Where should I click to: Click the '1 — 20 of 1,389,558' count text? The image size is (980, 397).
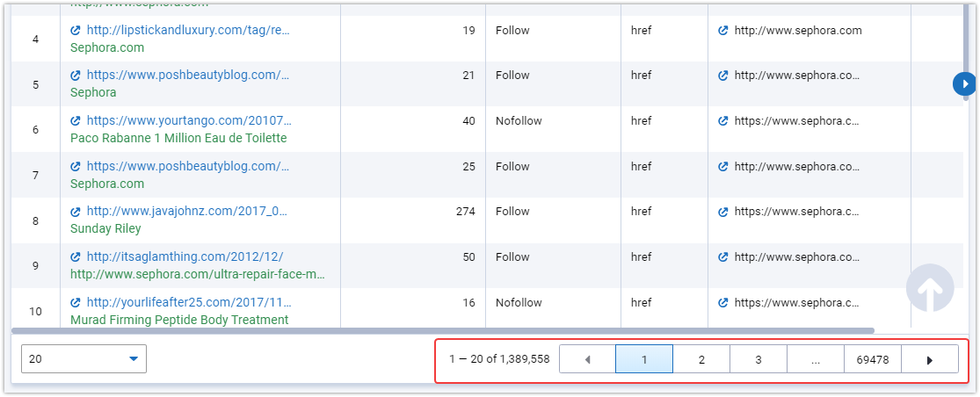click(x=499, y=359)
